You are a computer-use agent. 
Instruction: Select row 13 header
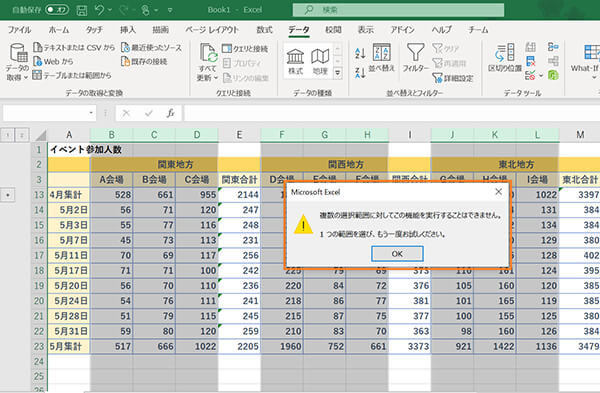pos(39,195)
